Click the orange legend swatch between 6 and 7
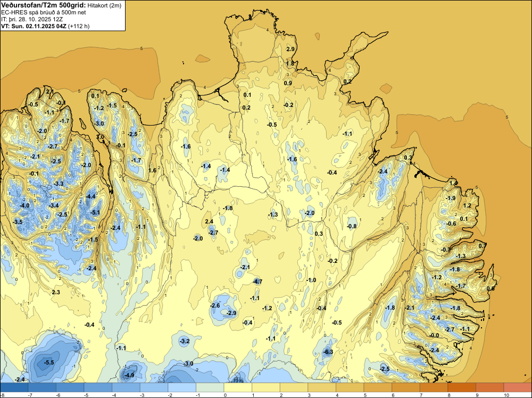The width and height of the screenshot is (532, 398). pos(406,387)
